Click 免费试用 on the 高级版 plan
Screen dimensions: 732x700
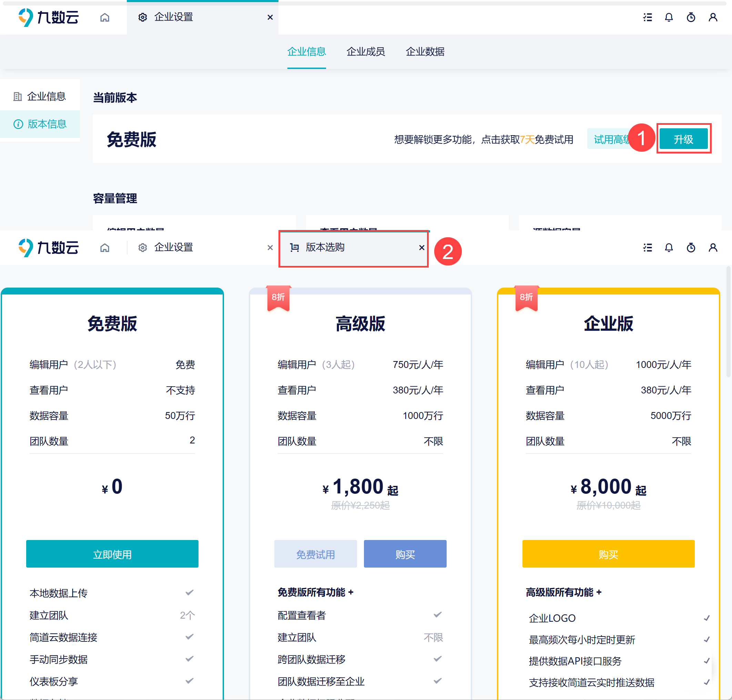[x=315, y=554]
